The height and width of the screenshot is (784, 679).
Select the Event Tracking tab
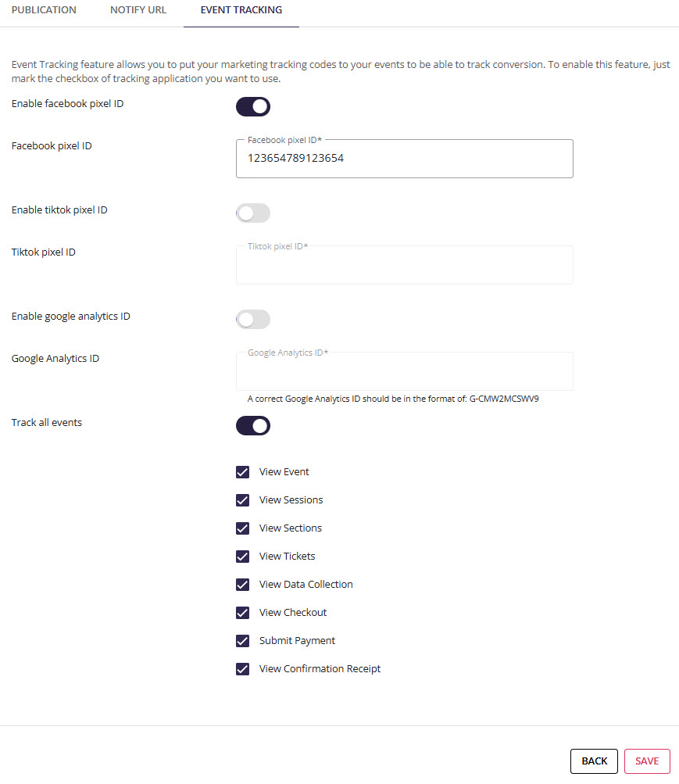241,10
